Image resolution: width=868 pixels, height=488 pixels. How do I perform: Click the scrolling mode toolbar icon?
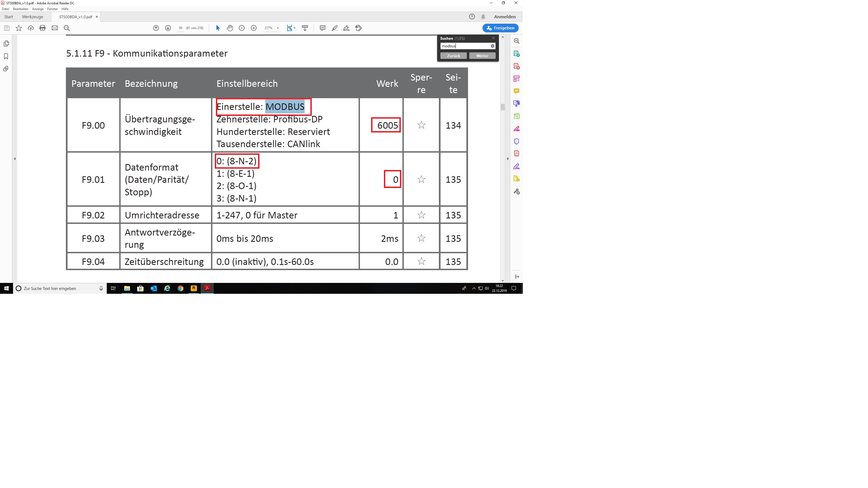point(305,28)
